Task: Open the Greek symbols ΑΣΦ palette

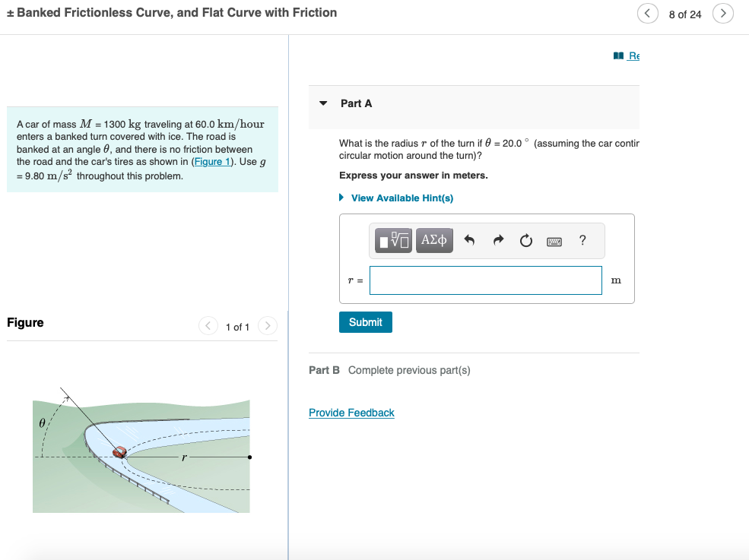Action: click(x=434, y=240)
